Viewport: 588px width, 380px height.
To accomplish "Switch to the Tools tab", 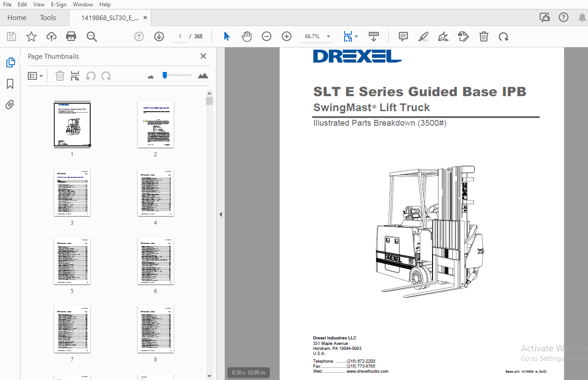I will pos(48,17).
